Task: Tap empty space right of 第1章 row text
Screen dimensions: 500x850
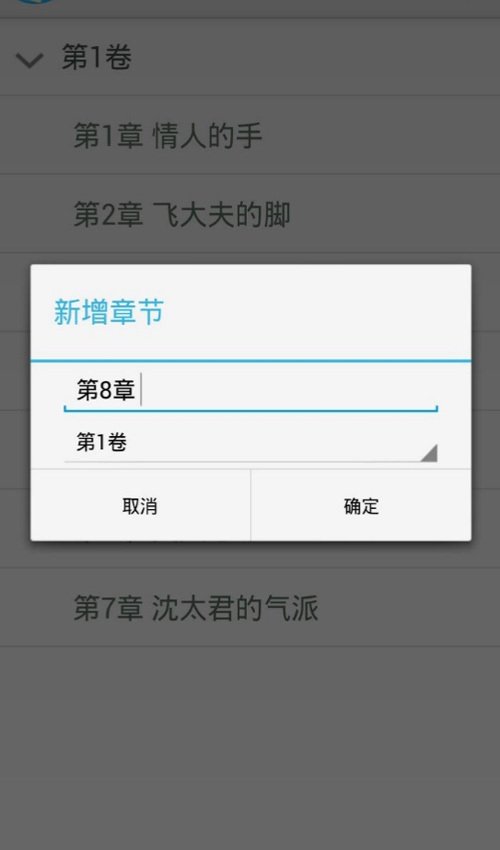Action: tap(381, 135)
